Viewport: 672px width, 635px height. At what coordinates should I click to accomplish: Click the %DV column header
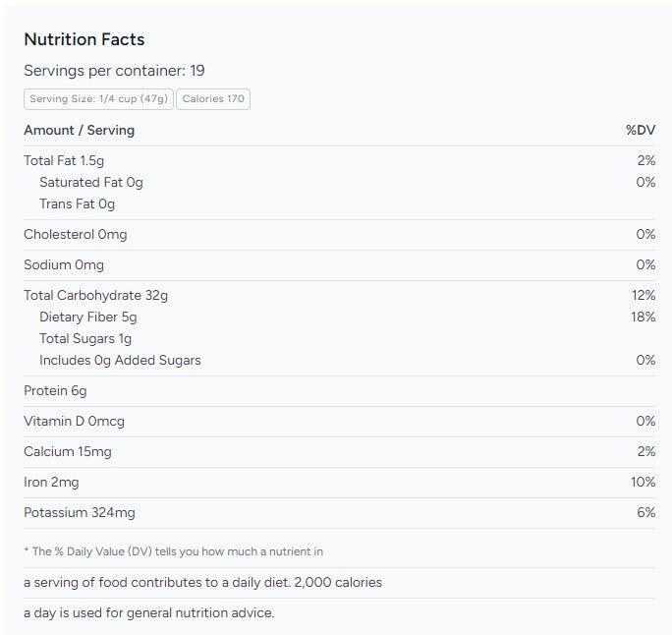(640, 130)
